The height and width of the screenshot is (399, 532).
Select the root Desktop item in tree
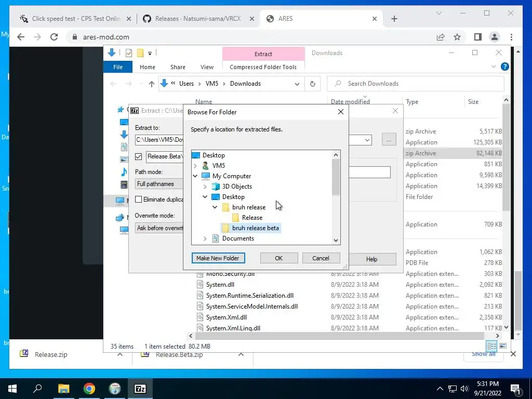pos(214,155)
